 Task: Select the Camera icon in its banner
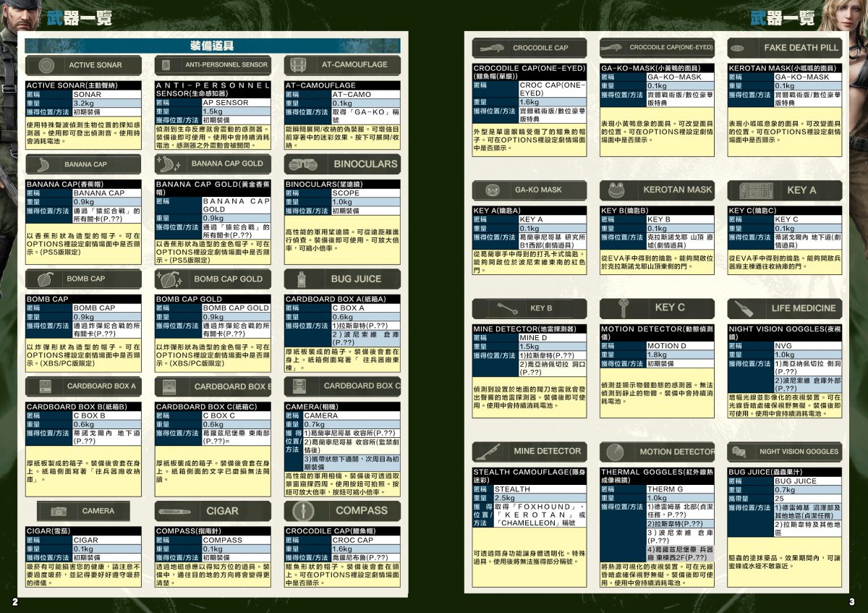59,511
